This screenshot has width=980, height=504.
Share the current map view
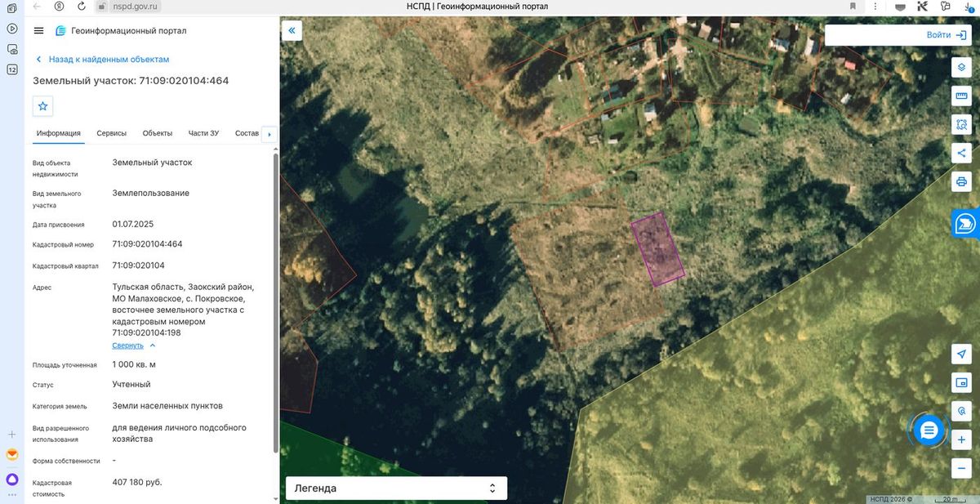961,153
